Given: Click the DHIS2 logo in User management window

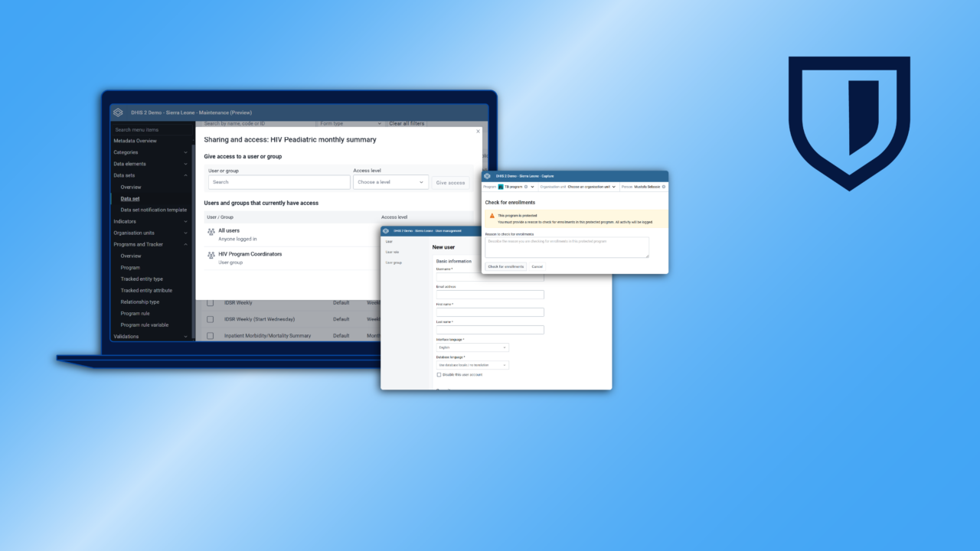Looking at the screenshot, I should coord(387,230).
